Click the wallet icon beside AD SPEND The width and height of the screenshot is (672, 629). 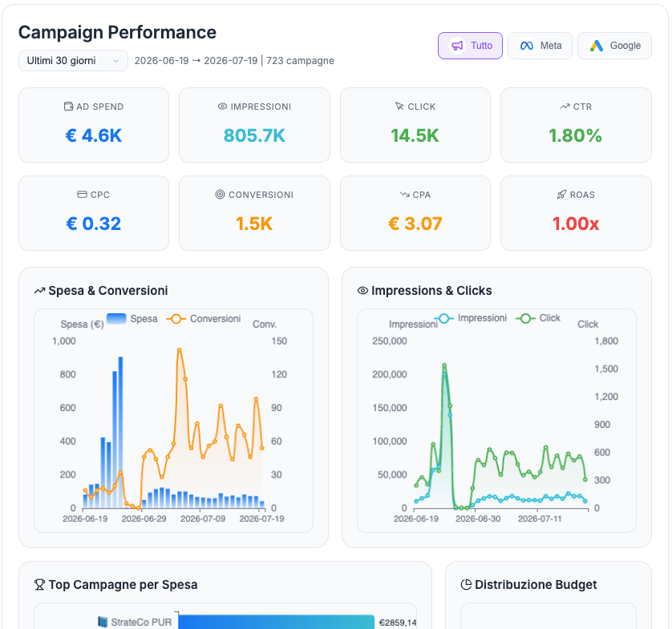[69, 107]
